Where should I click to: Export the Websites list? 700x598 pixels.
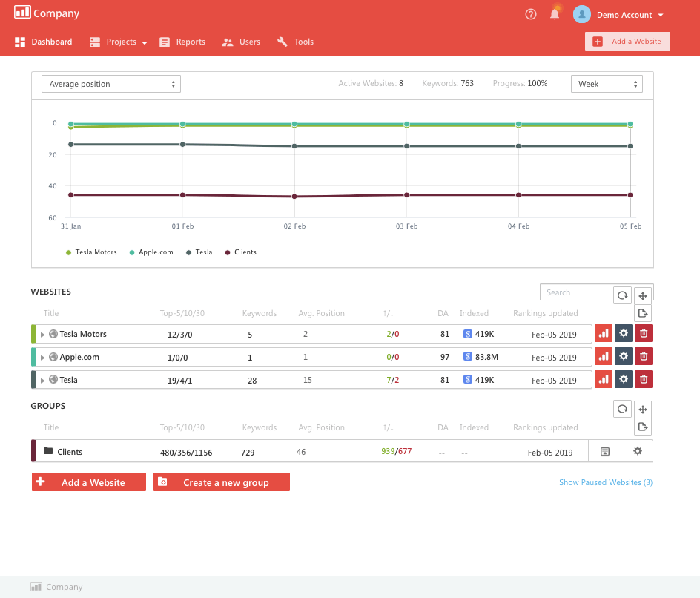pyautogui.click(x=642, y=313)
